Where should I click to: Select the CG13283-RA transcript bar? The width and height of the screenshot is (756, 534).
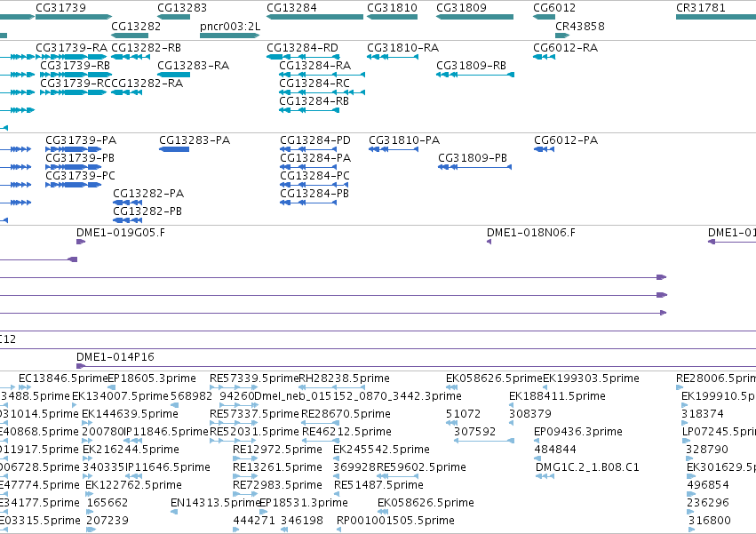click(x=173, y=75)
